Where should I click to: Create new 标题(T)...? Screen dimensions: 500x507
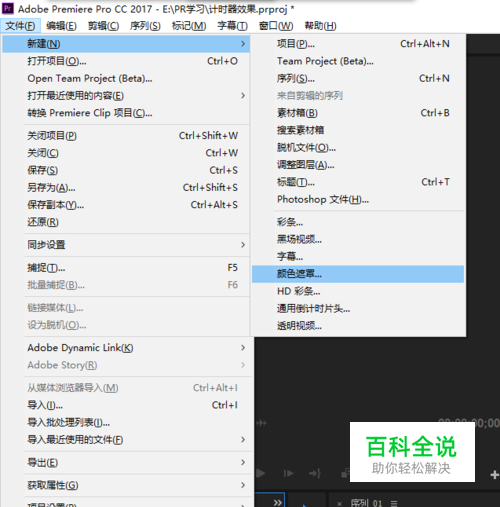point(358,182)
